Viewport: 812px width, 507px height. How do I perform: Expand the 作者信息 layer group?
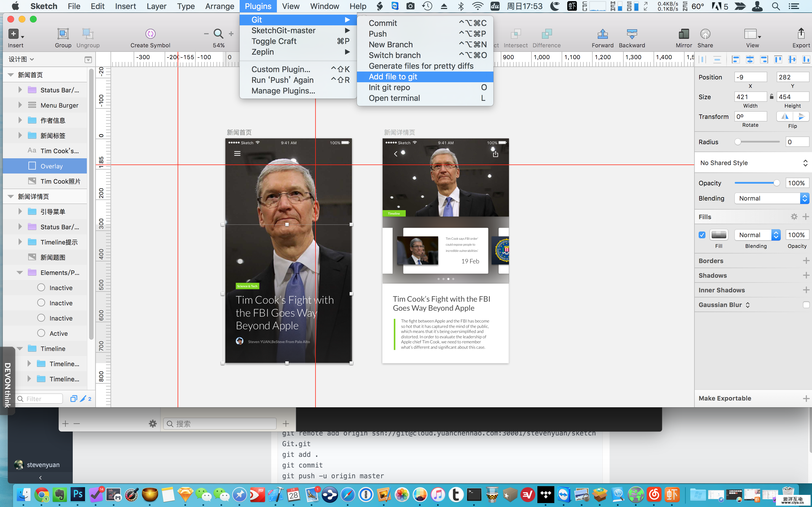coord(20,120)
